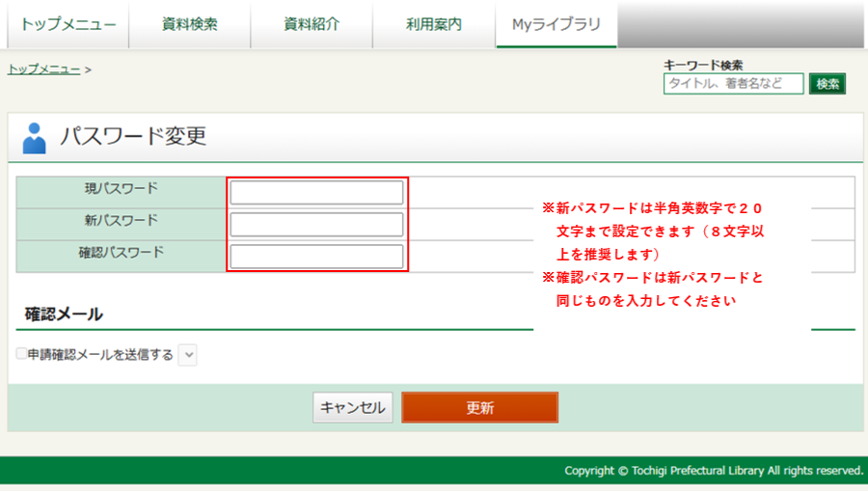Image resolution: width=868 pixels, height=491 pixels.
Task: Click into the 現パスワード field
Action: point(316,193)
